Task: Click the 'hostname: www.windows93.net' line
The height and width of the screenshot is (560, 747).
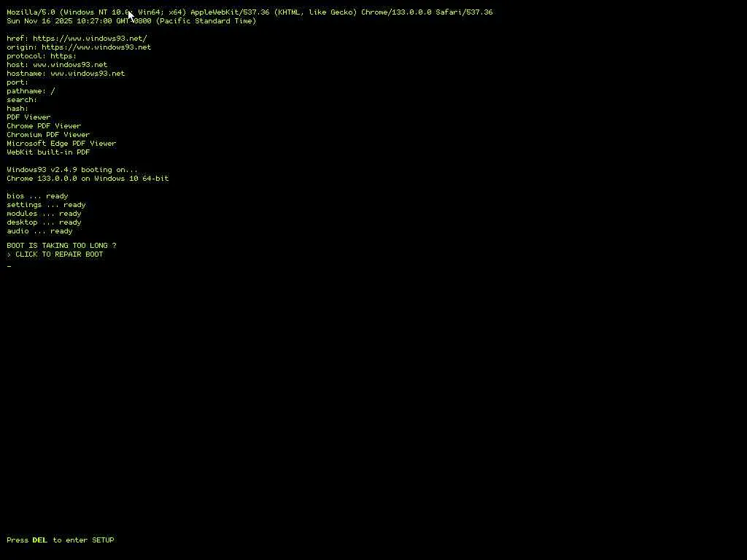Action: point(66,74)
